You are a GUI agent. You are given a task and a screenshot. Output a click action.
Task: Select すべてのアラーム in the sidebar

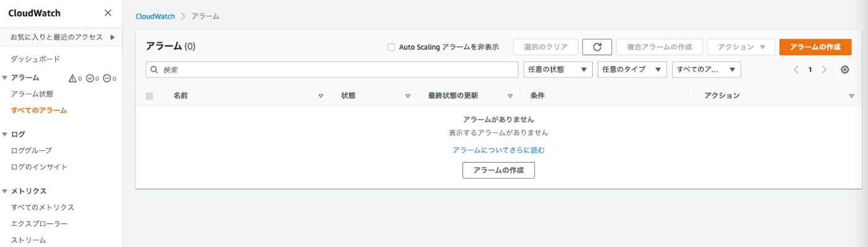click(x=39, y=110)
